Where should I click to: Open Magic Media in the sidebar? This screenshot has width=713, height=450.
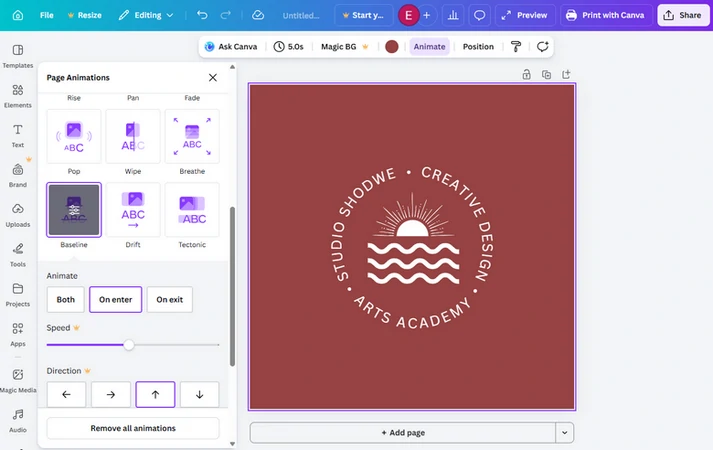tap(18, 380)
